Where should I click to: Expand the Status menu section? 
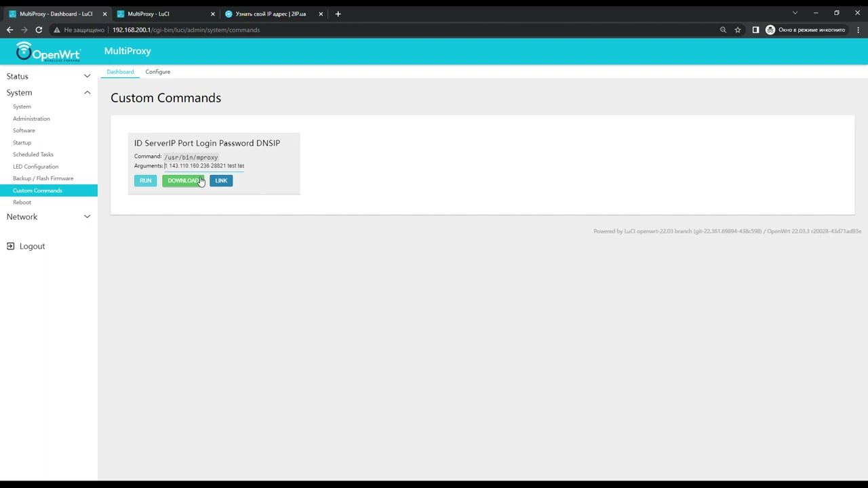tap(49, 77)
